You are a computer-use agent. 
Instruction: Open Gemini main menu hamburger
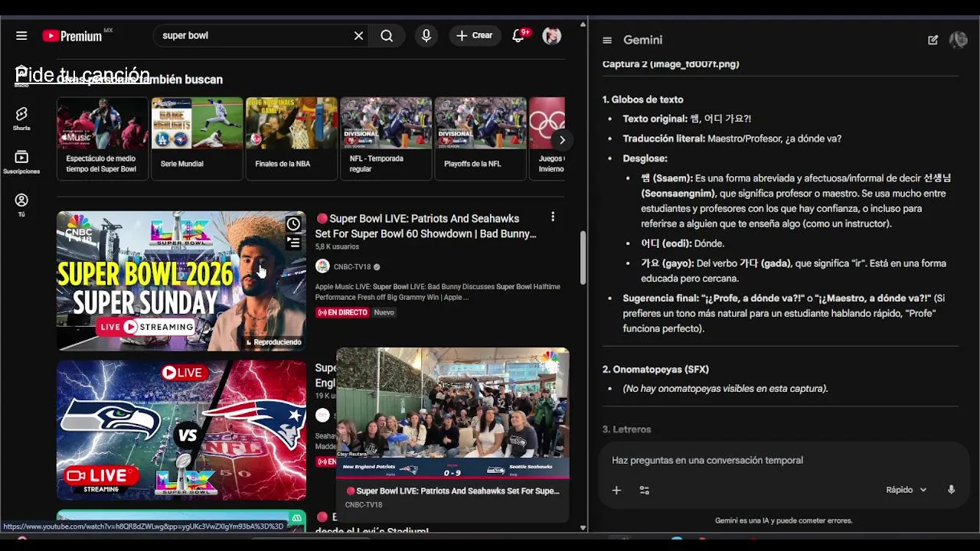pos(607,41)
